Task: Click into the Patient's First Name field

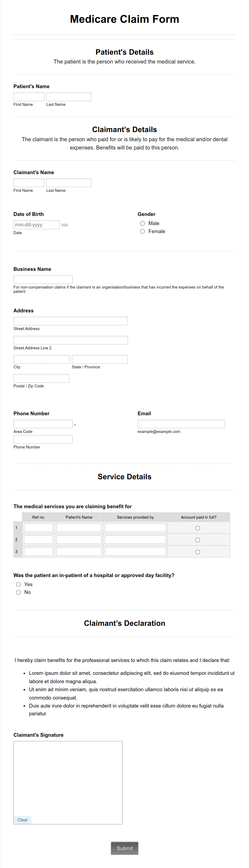Action: (29, 97)
